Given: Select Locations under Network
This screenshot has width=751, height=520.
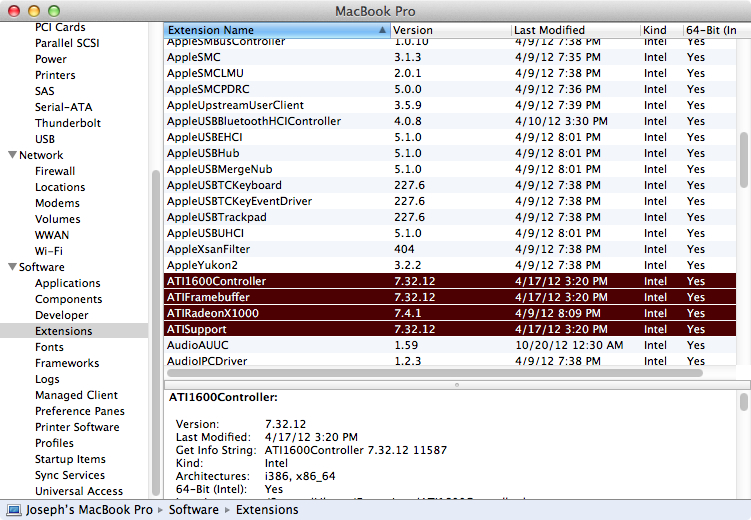Looking at the screenshot, I should coord(60,187).
